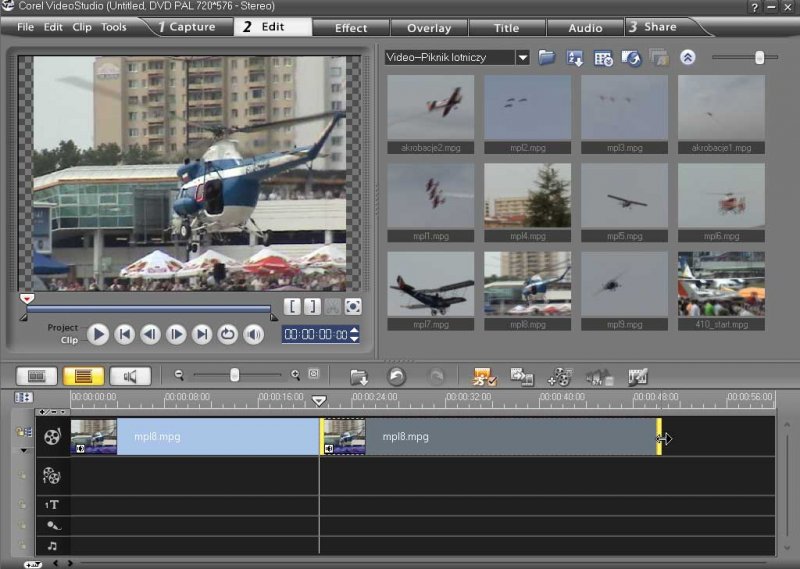This screenshot has width=800, height=569.
Task: Click the Mark-in bracket icon
Action: coord(293,307)
